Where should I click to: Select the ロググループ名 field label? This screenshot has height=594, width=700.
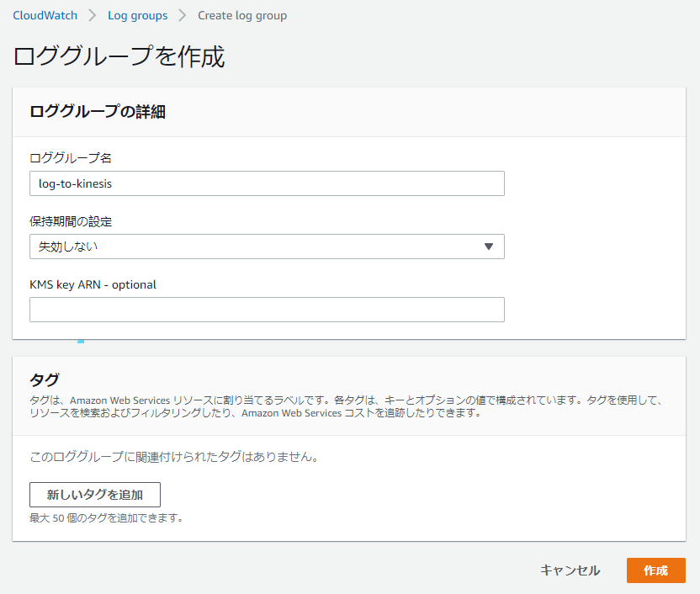pyautogui.click(x=71, y=158)
